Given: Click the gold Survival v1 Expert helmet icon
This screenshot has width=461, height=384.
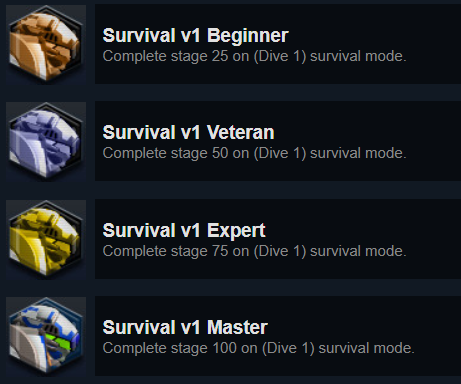Looking at the screenshot, I should (x=46, y=240).
